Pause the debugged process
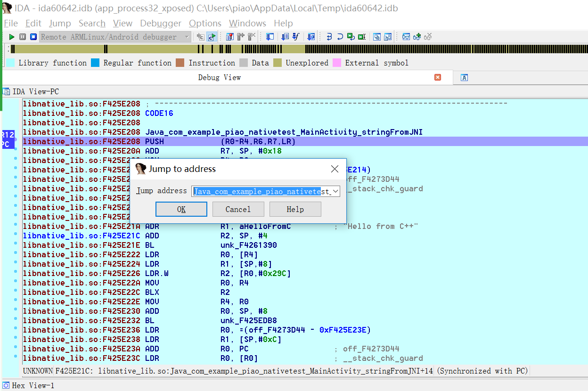Screen dimensions: 588x391 click(x=23, y=37)
